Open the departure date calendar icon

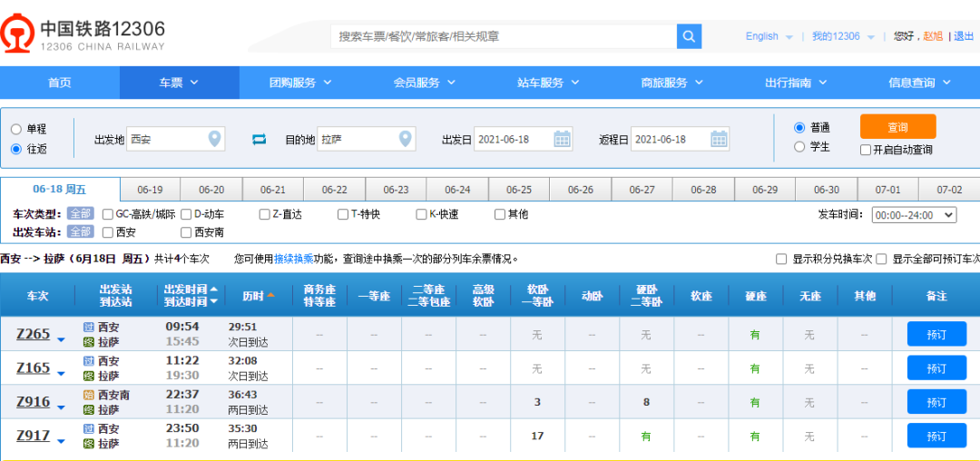tap(562, 139)
